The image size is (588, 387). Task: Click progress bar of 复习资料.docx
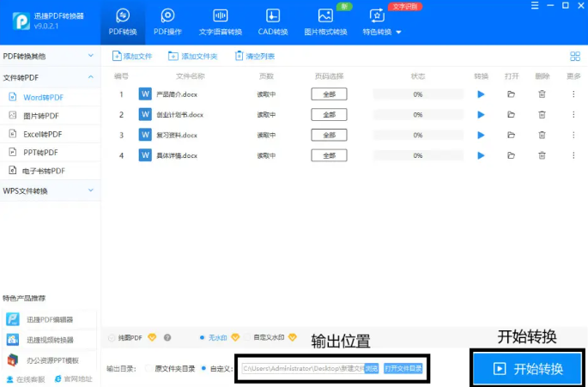(x=418, y=135)
